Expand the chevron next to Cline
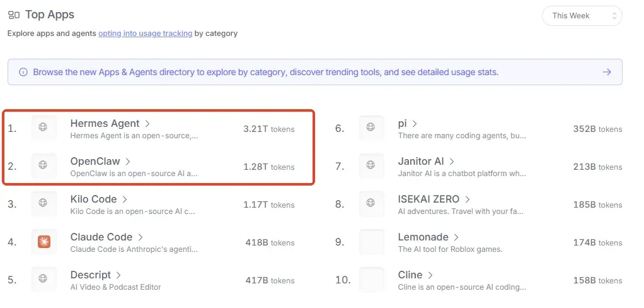The height and width of the screenshot is (308, 644). point(430,275)
